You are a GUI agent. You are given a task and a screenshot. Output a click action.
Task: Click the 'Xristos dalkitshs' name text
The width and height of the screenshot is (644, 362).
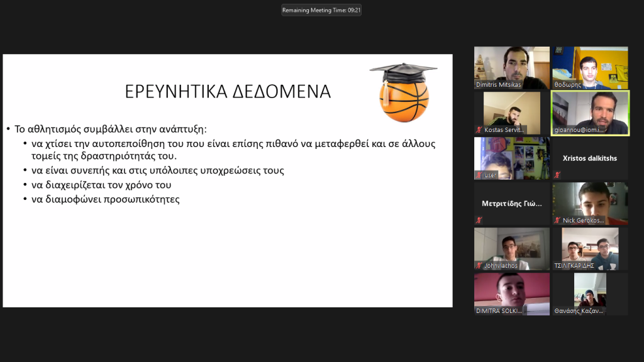[x=589, y=158]
